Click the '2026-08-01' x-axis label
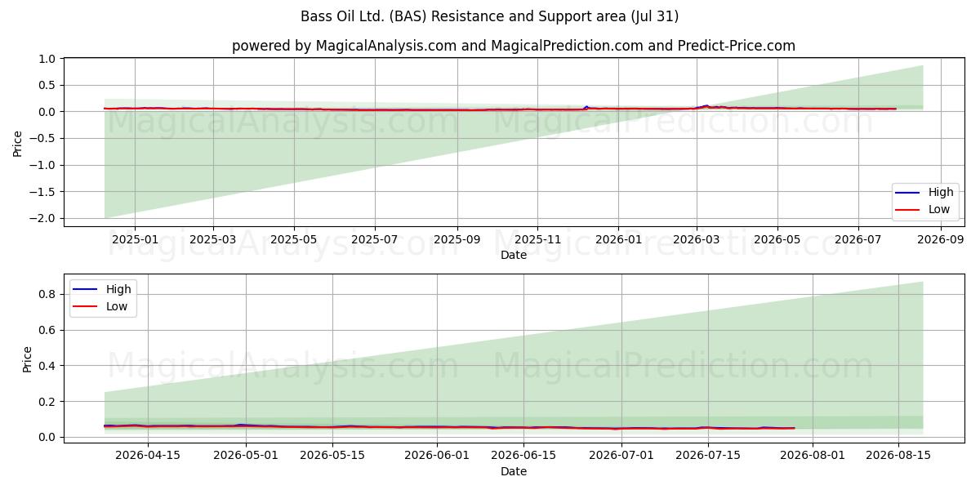 (x=813, y=456)
